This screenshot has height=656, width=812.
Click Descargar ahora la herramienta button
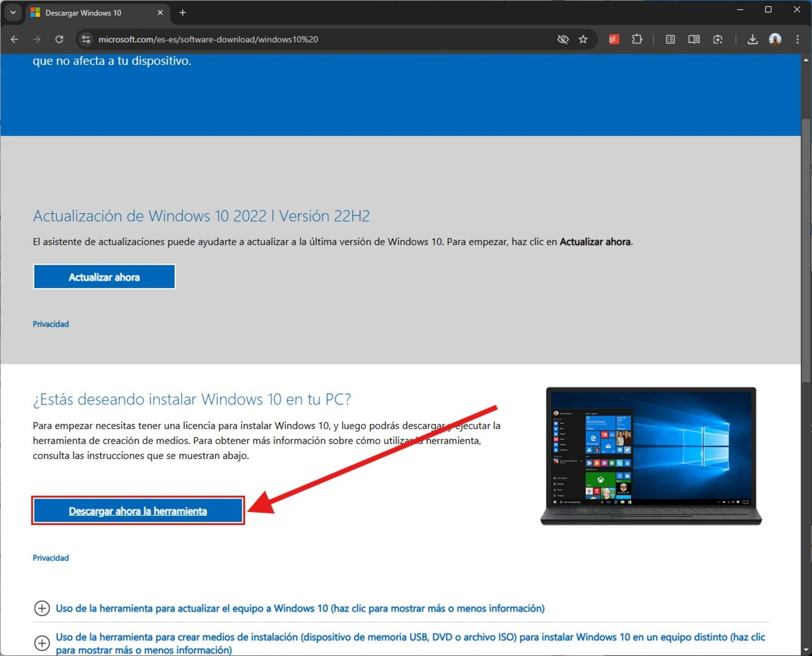[x=138, y=511]
